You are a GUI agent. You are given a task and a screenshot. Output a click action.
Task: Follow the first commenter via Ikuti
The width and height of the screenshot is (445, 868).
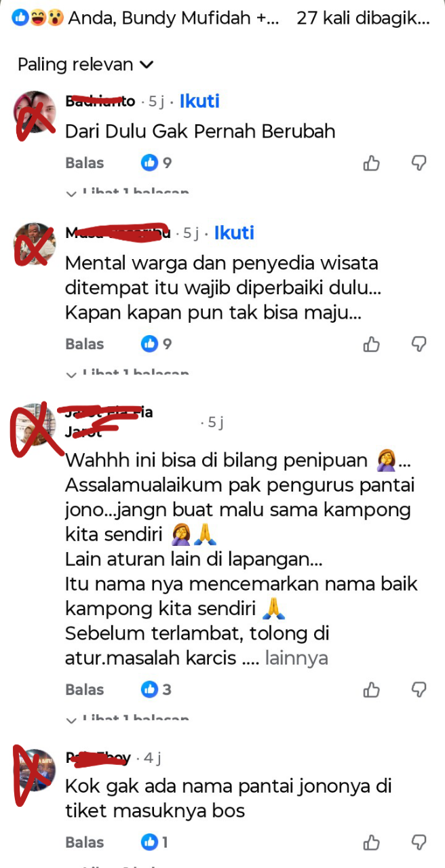pos(199,101)
